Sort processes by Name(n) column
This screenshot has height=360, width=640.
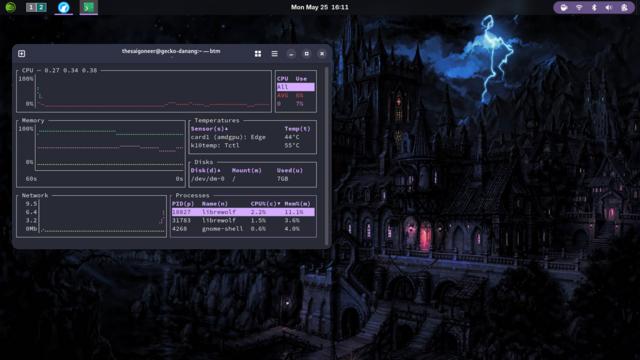point(215,204)
